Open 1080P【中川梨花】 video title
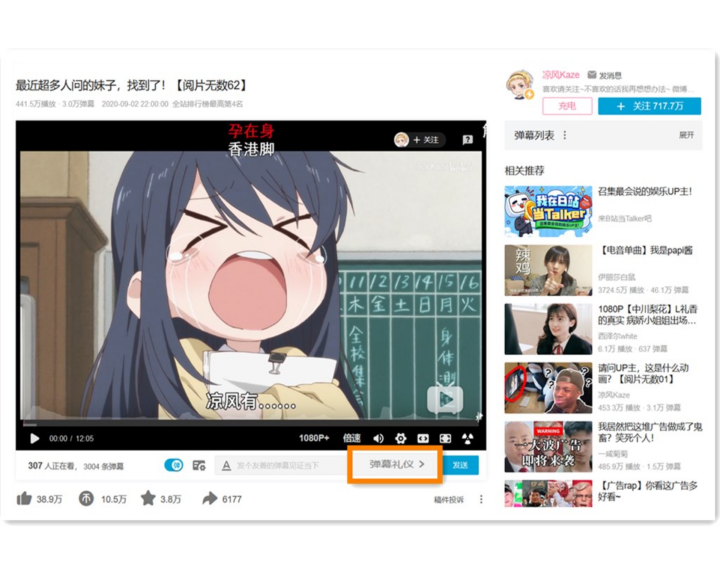Viewport: 720px width, 575px height. [x=647, y=315]
